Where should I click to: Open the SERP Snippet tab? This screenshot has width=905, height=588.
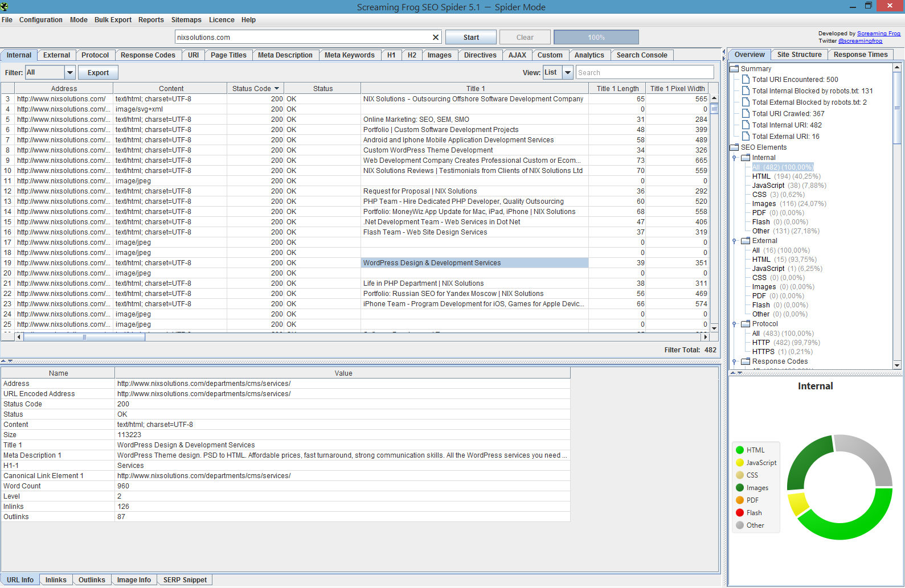click(x=185, y=580)
